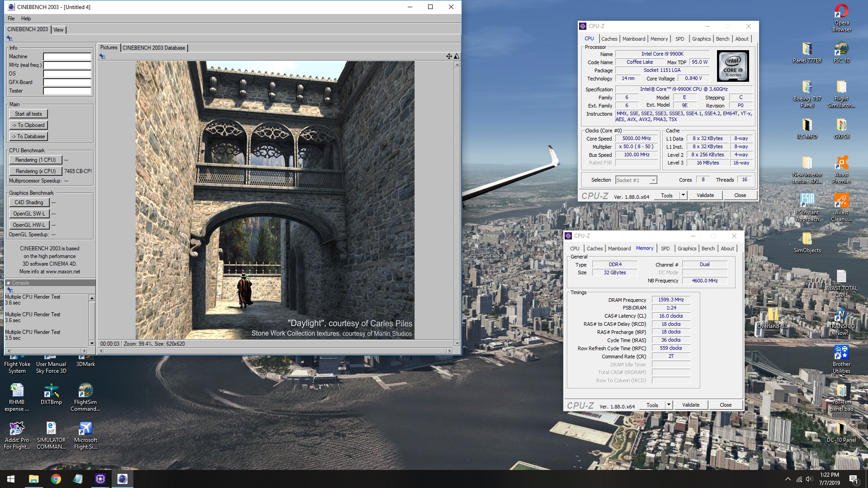Run Rendering (1 CPU) benchmark
Viewport: 868px width, 488px height.
point(35,160)
